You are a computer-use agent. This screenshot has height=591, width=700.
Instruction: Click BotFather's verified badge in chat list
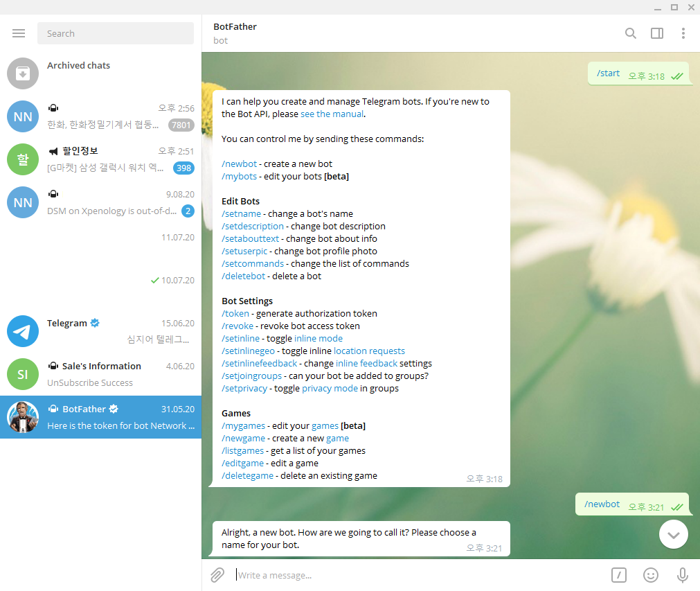114,408
